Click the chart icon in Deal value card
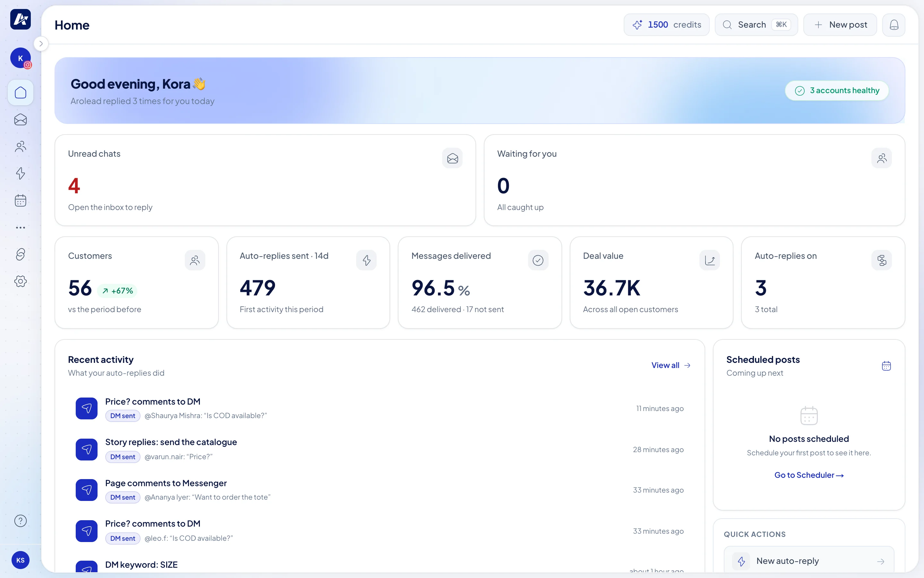924x578 pixels. (x=710, y=260)
